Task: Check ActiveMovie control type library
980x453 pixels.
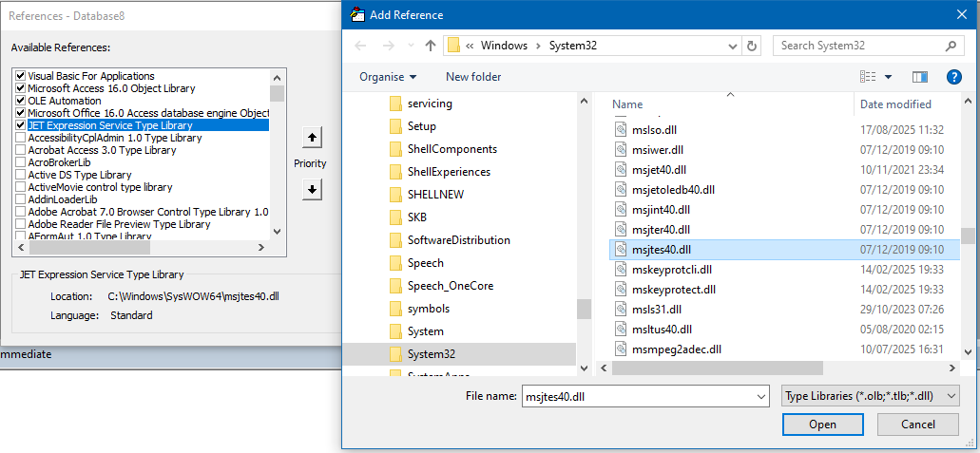Action: 21,187
